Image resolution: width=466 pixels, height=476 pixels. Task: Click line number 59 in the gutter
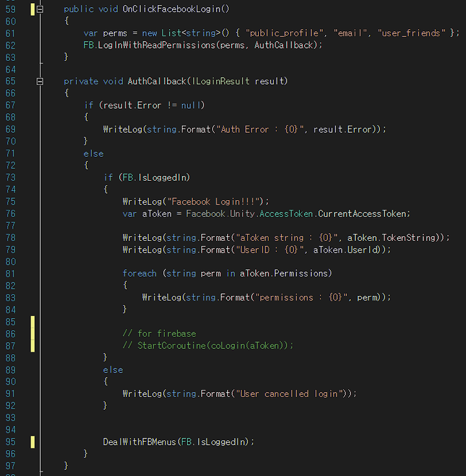[x=10, y=10]
